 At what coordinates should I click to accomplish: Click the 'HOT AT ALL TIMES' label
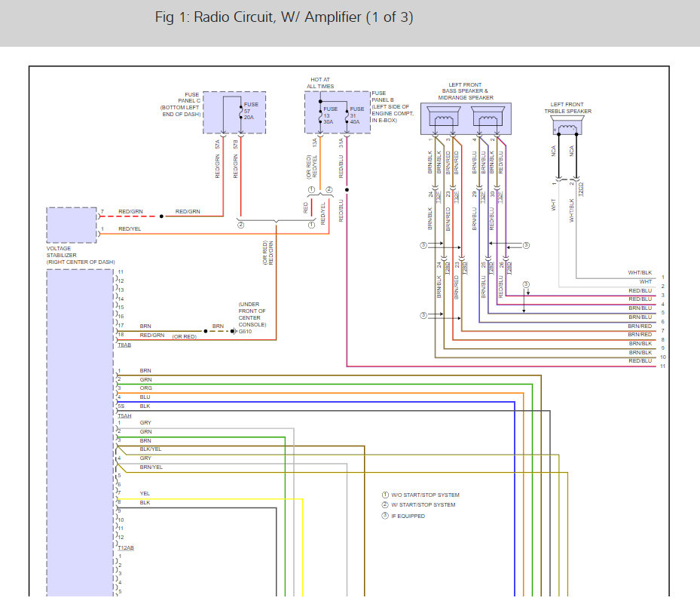(x=320, y=83)
